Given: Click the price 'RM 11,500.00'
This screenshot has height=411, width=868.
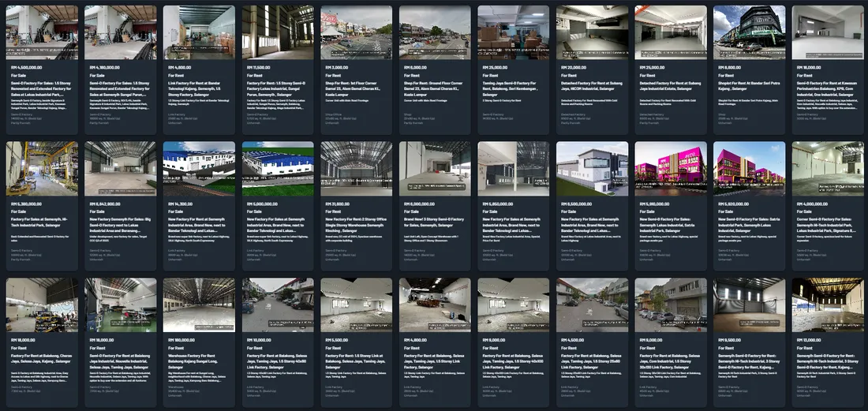Looking at the screenshot, I should coord(258,68).
